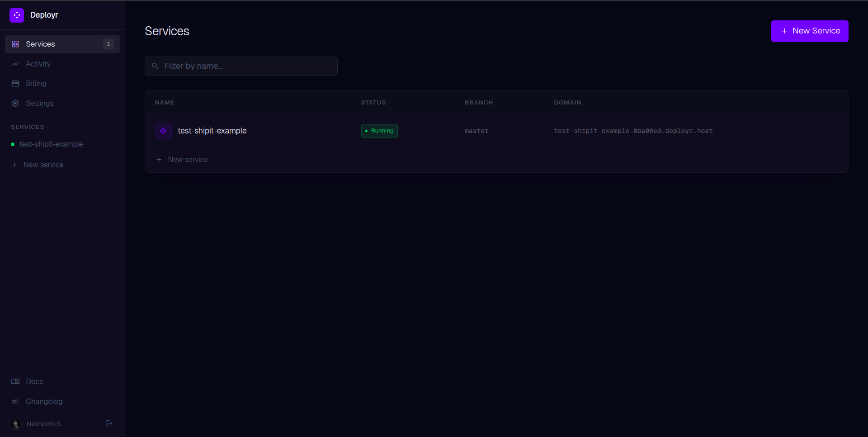Click the STATUS column header

click(x=373, y=103)
